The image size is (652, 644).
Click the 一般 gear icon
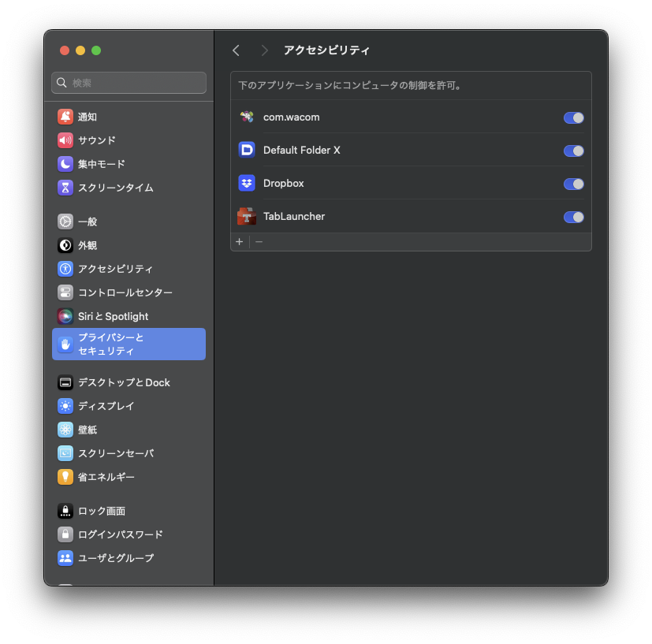[x=65, y=221]
